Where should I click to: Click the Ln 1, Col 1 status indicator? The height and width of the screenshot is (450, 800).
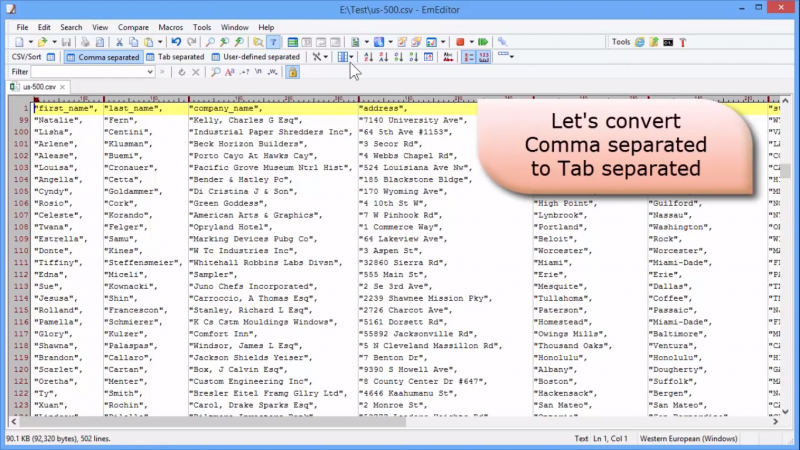(x=610, y=438)
